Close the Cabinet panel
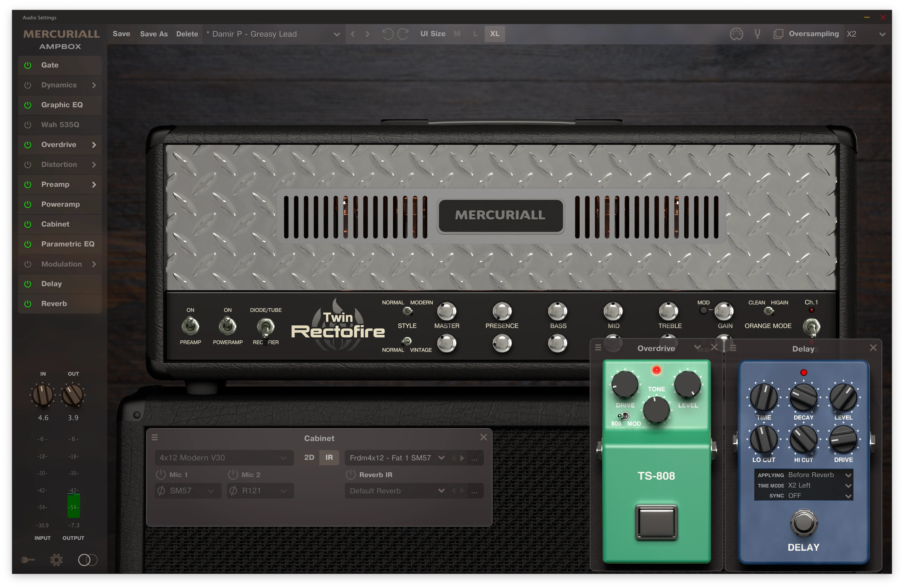This screenshot has height=588, width=904. tap(484, 437)
